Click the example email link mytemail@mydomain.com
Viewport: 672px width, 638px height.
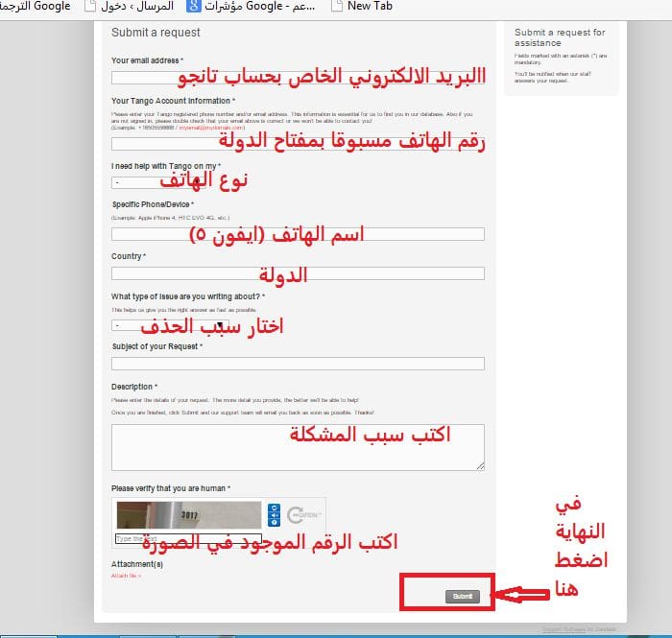(212, 128)
